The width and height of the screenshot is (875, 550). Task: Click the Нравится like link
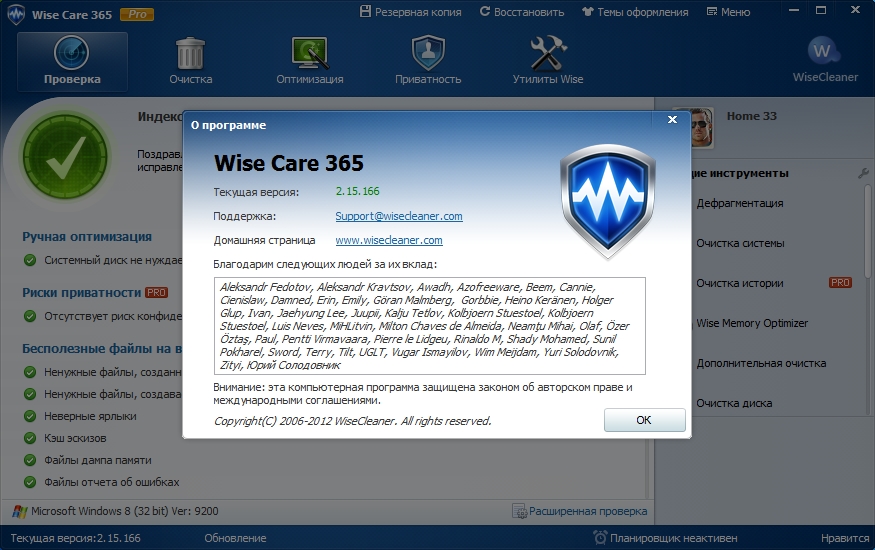(x=845, y=538)
